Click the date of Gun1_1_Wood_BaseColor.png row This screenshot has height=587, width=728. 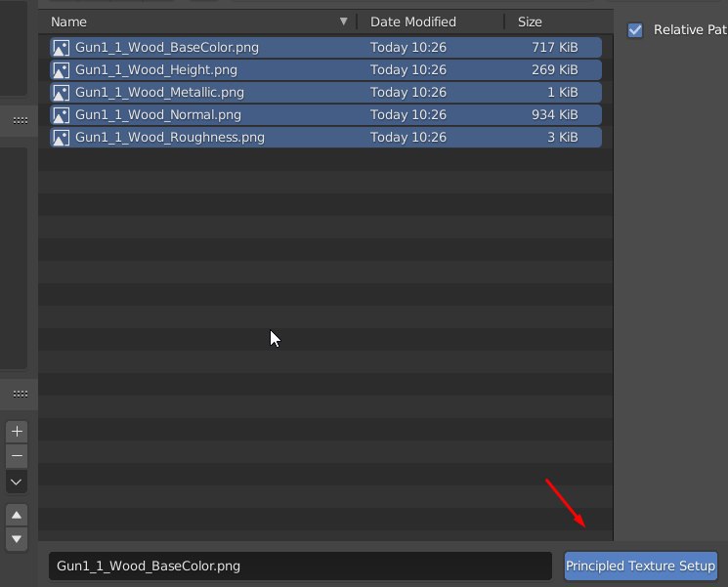click(408, 47)
